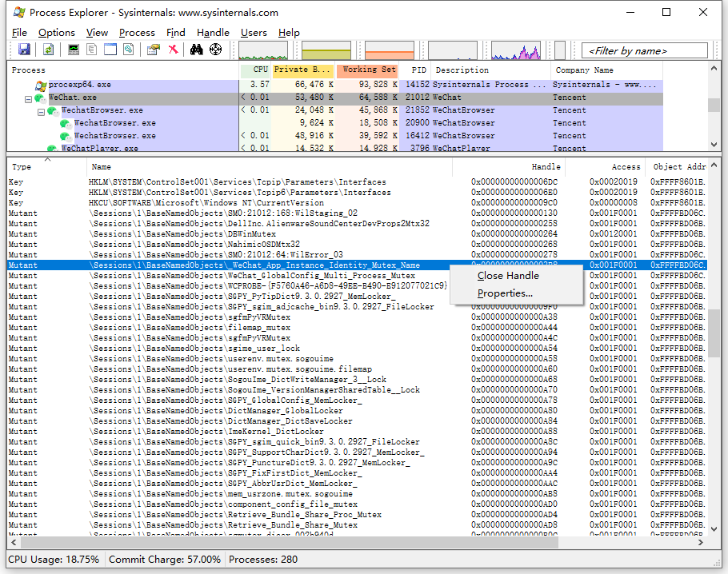Sort by the CPU column header
The height and width of the screenshot is (574, 728).
[x=255, y=70]
